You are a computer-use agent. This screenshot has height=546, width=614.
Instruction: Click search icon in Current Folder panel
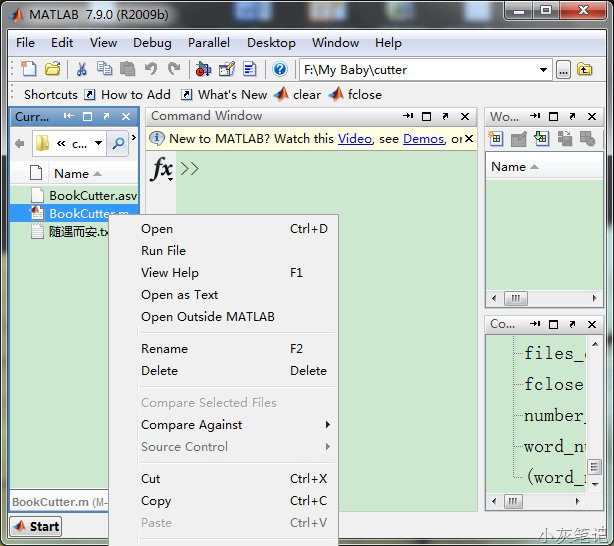click(x=119, y=143)
